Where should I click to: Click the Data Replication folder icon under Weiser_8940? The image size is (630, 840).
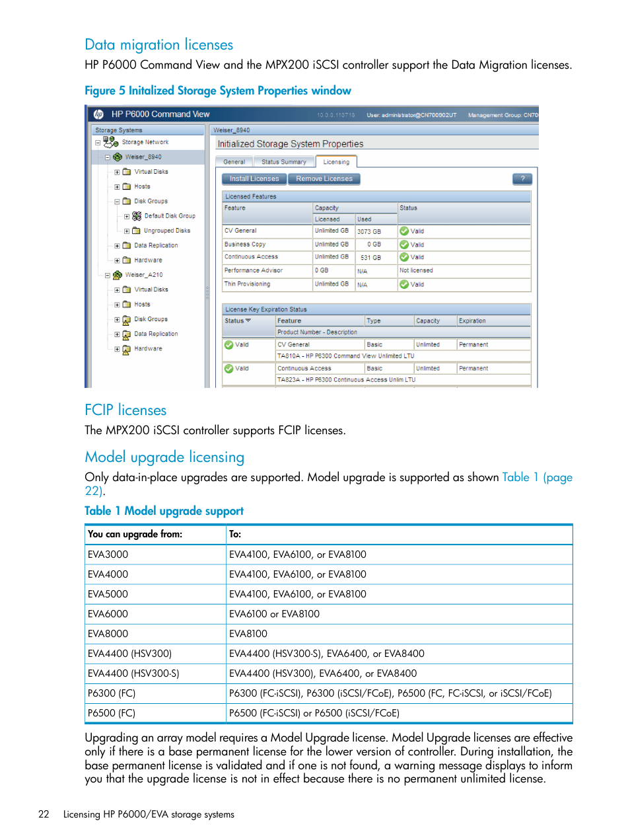127,246
